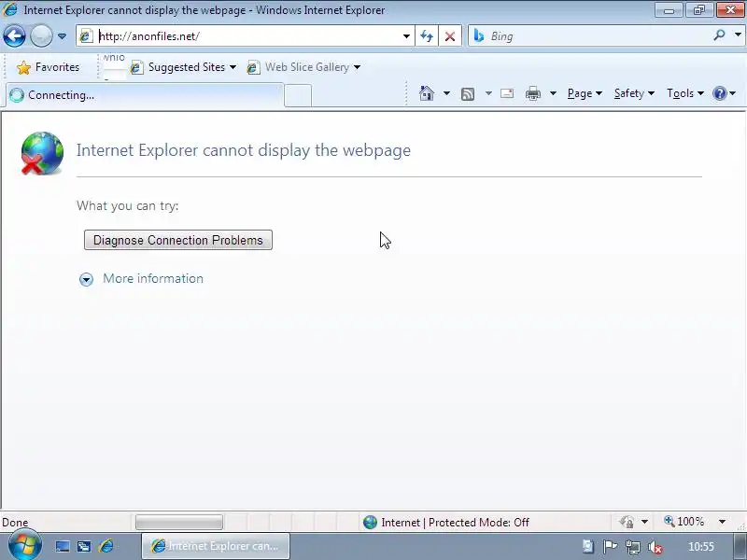Click the Read Mail envelope icon

(507, 93)
